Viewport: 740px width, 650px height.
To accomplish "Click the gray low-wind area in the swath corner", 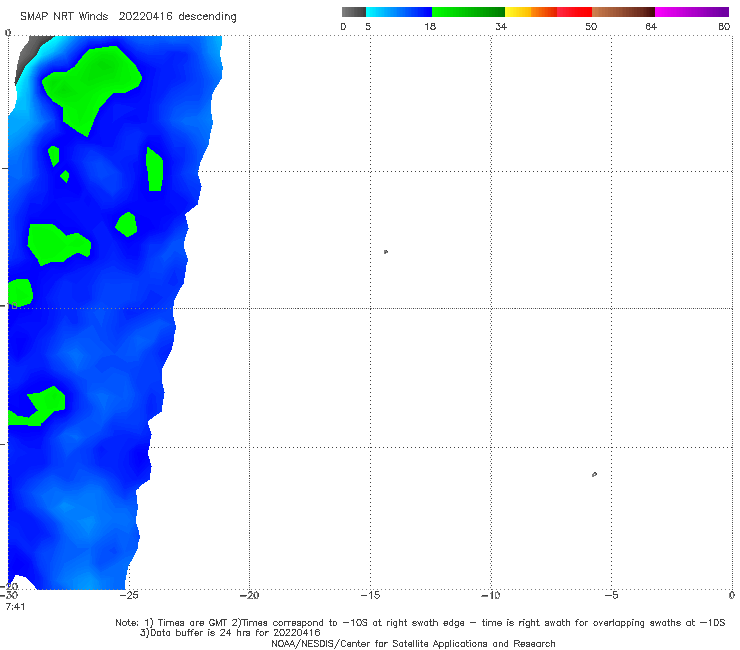I will 29,53.
